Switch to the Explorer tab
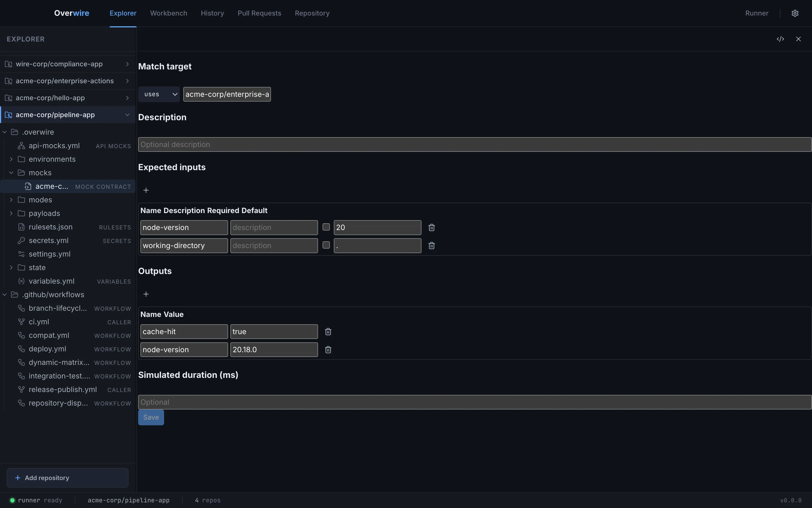Image resolution: width=812 pixels, height=508 pixels. pyautogui.click(x=123, y=13)
